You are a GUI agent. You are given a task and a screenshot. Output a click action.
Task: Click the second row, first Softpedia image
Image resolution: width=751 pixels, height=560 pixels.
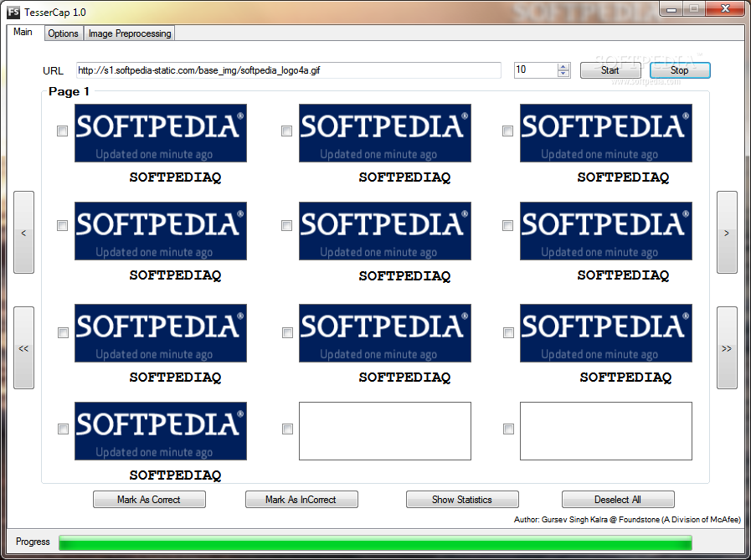[161, 231]
